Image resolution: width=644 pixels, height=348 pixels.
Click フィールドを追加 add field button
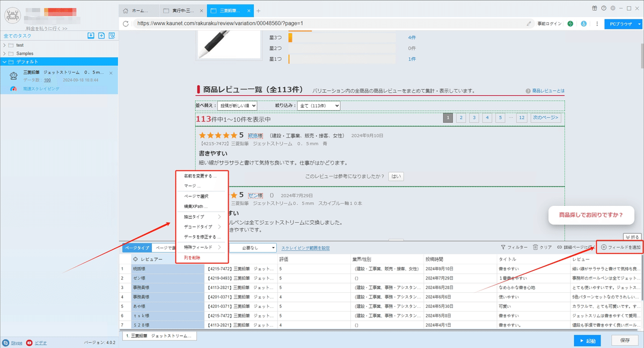click(x=620, y=247)
